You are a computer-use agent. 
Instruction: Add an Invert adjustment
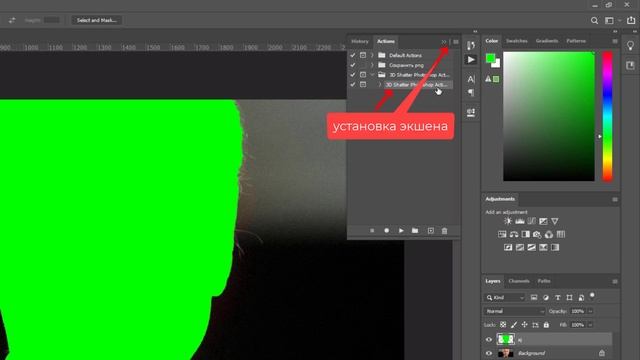point(508,247)
